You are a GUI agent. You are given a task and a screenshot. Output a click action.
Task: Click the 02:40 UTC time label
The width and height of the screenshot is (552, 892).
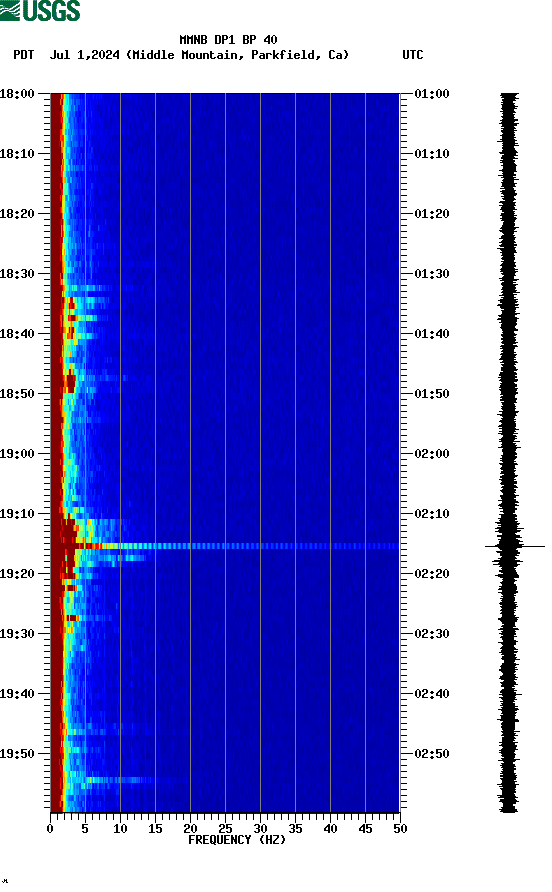click(x=432, y=694)
